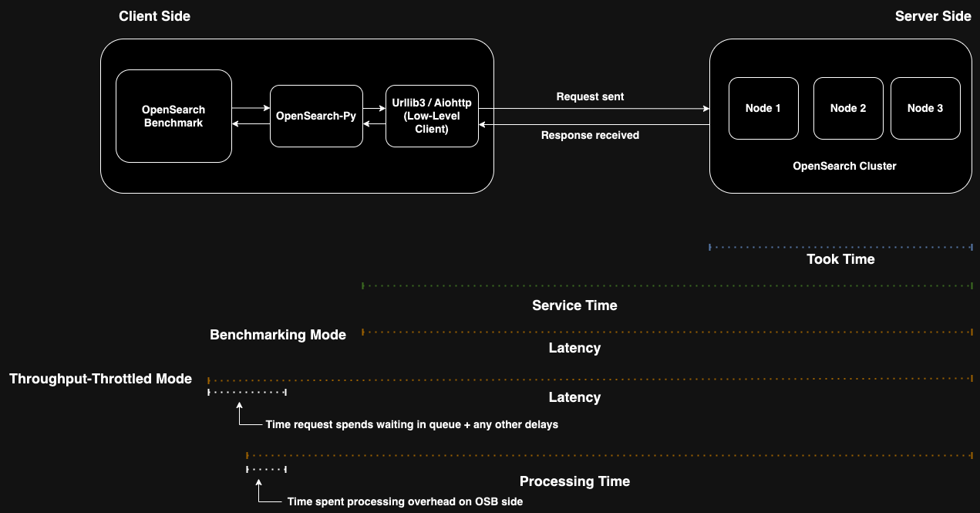The height and width of the screenshot is (513, 980).
Task: Click the OpenSearch Benchmark box
Action: pyautogui.click(x=173, y=116)
